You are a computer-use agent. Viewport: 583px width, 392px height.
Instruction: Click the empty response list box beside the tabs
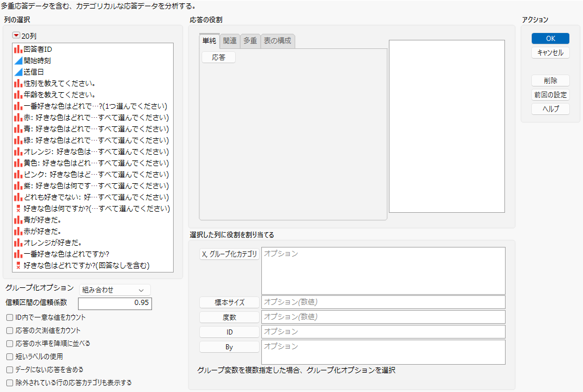[x=447, y=126]
